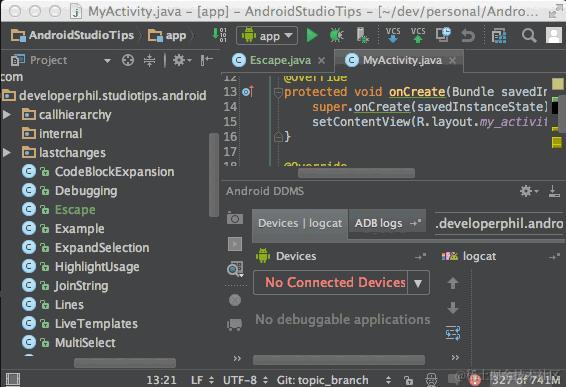This screenshot has width=566, height=387.
Task: Expand the lastchanges package
Action: 6,153
